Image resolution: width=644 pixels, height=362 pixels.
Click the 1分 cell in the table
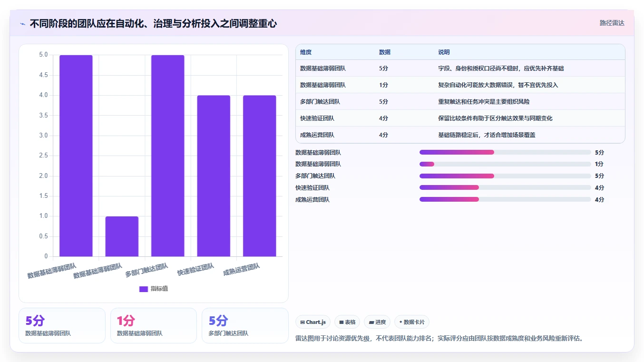pyautogui.click(x=383, y=85)
